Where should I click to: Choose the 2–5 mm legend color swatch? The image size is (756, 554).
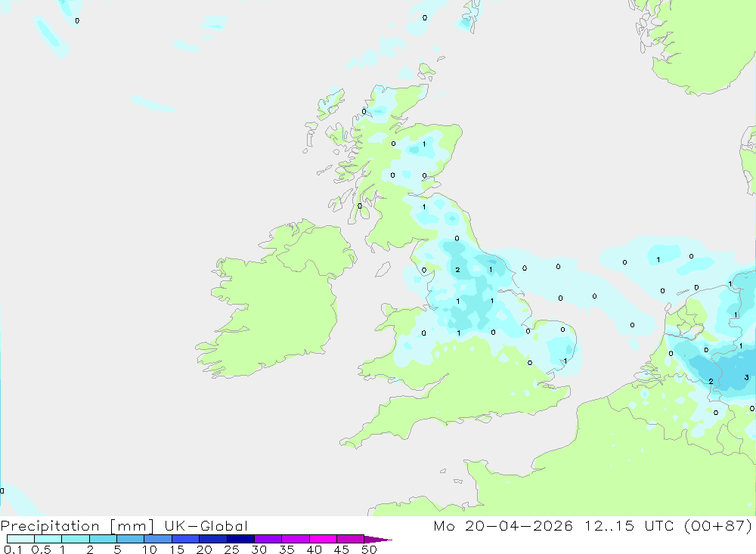point(103,539)
